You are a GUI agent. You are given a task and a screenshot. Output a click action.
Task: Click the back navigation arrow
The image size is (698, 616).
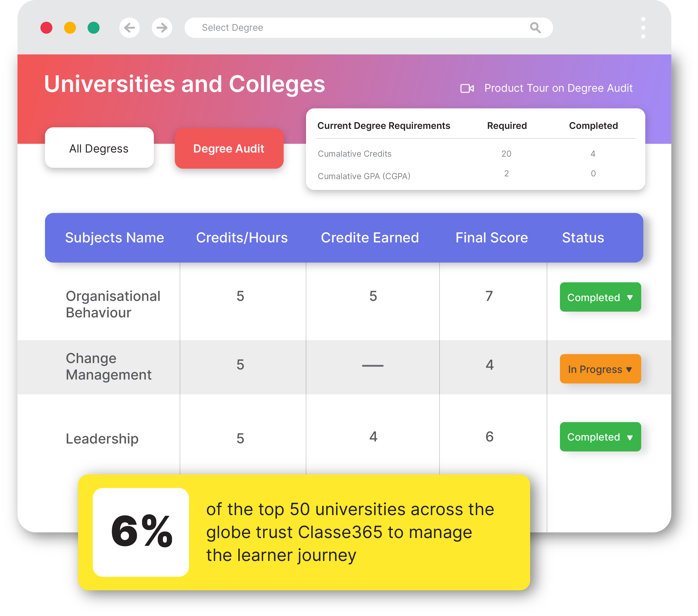(129, 28)
